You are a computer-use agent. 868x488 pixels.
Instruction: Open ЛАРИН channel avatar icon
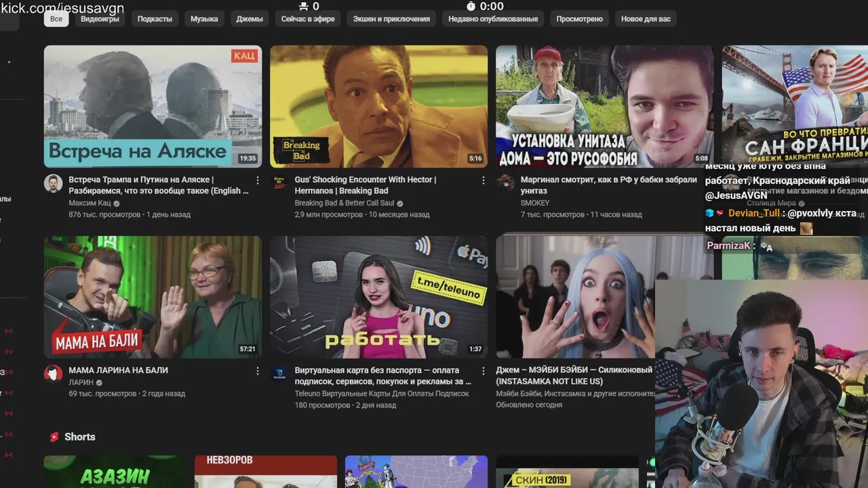point(54,373)
